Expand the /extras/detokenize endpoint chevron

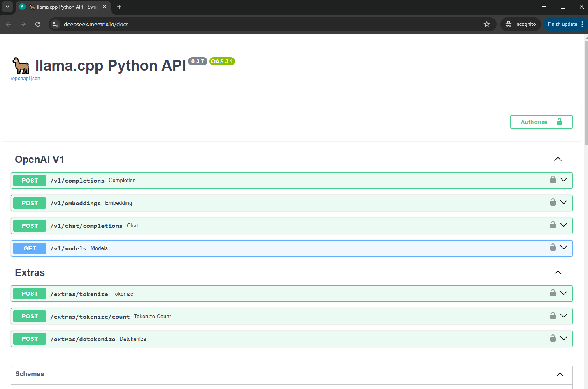coord(564,338)
